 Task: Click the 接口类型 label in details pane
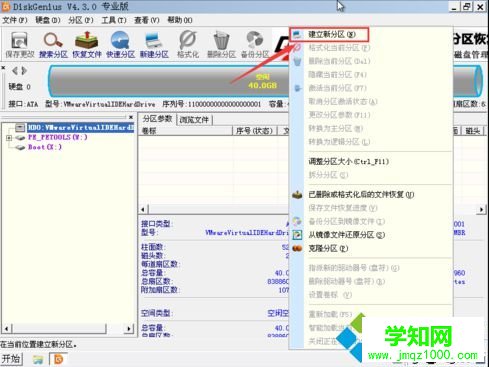157,224
